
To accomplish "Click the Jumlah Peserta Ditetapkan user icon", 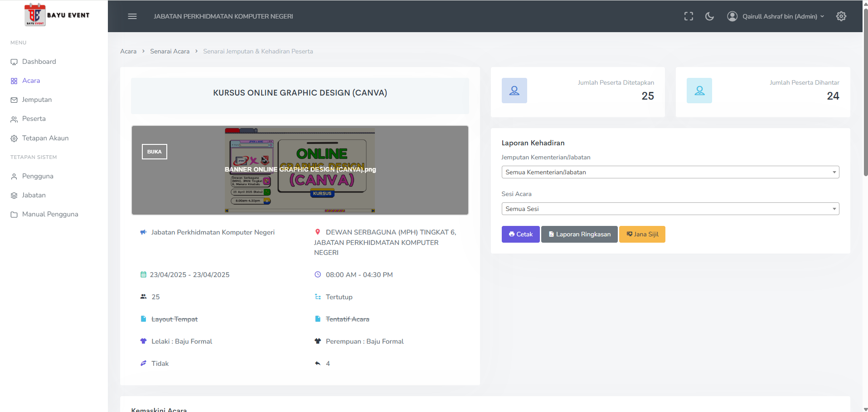I will 514,91.
